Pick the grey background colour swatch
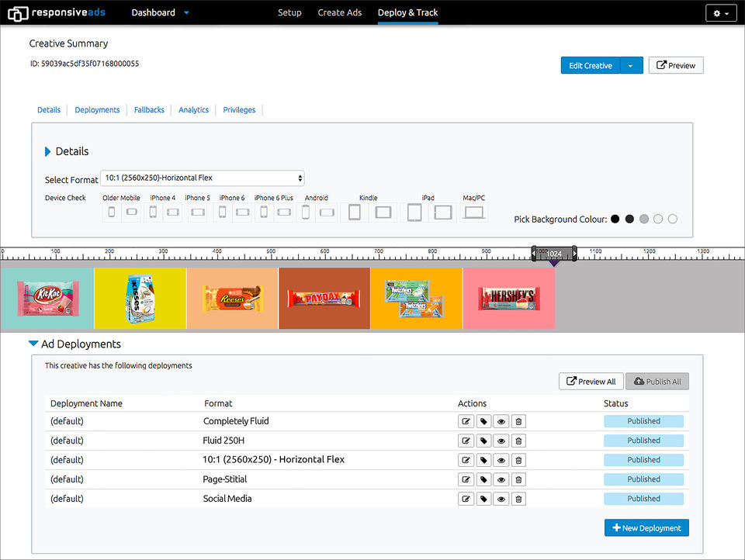Screen dimensions: 745x560 644,219
